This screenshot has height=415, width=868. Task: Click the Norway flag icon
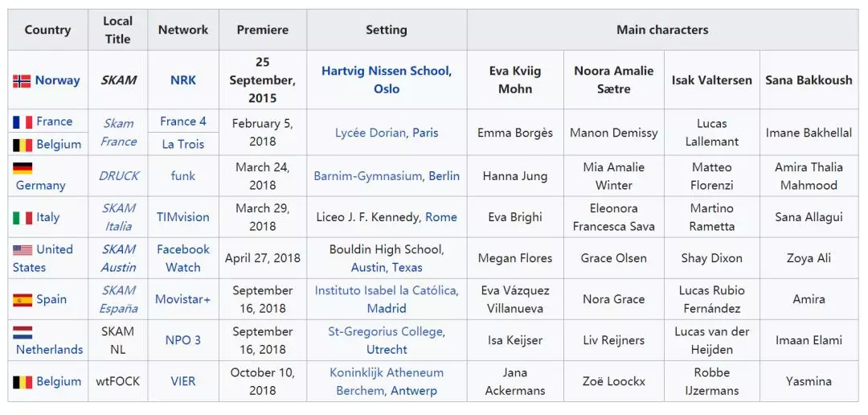(x=22, y=80)
